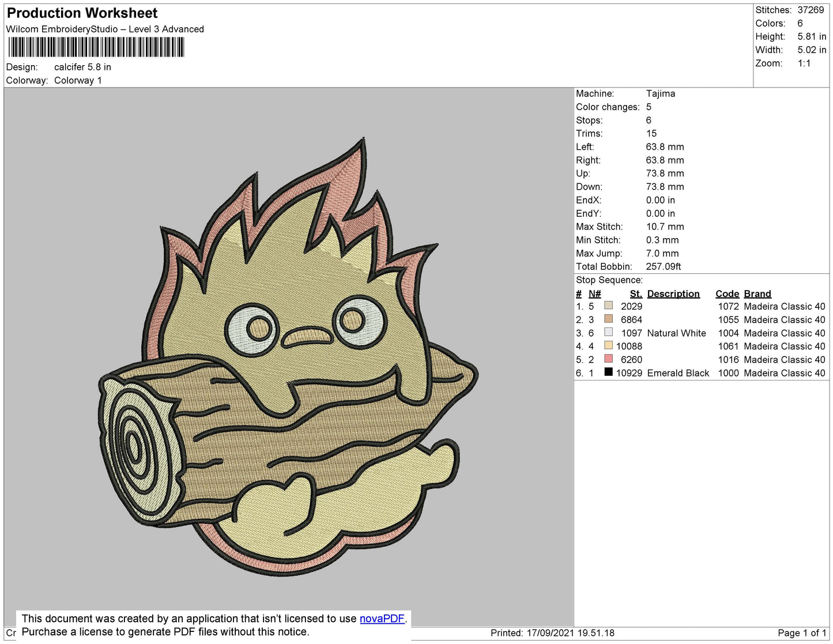Click the Emerald Black color swatch

608,372
